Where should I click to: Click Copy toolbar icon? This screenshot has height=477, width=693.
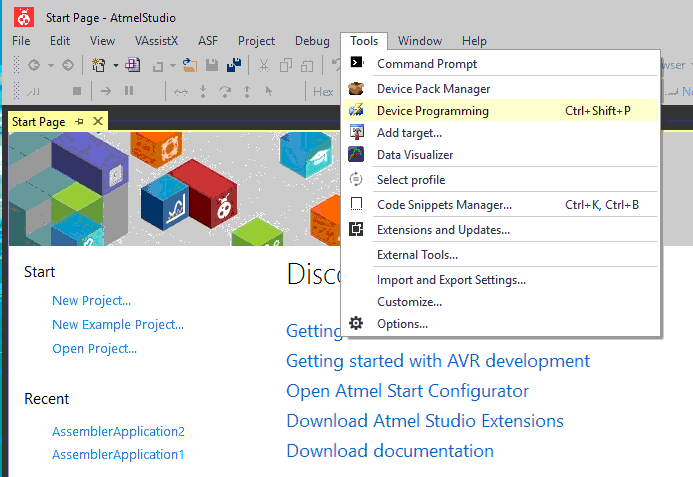286,65
